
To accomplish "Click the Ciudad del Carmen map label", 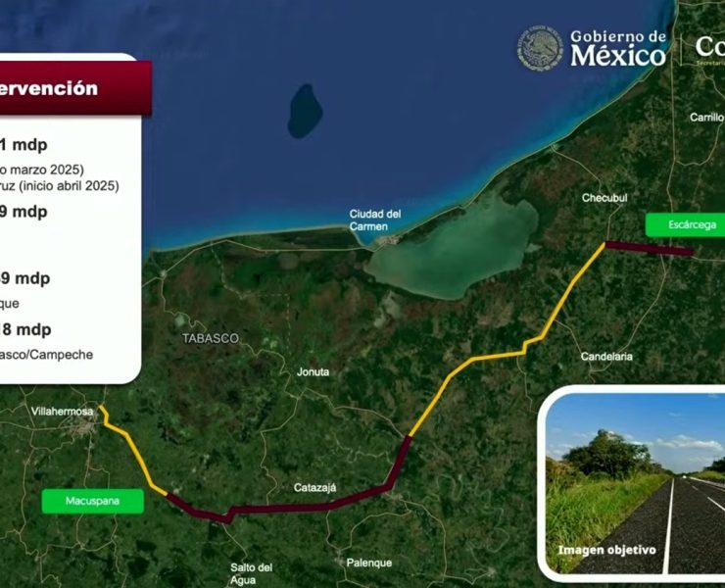I will 376,220.
